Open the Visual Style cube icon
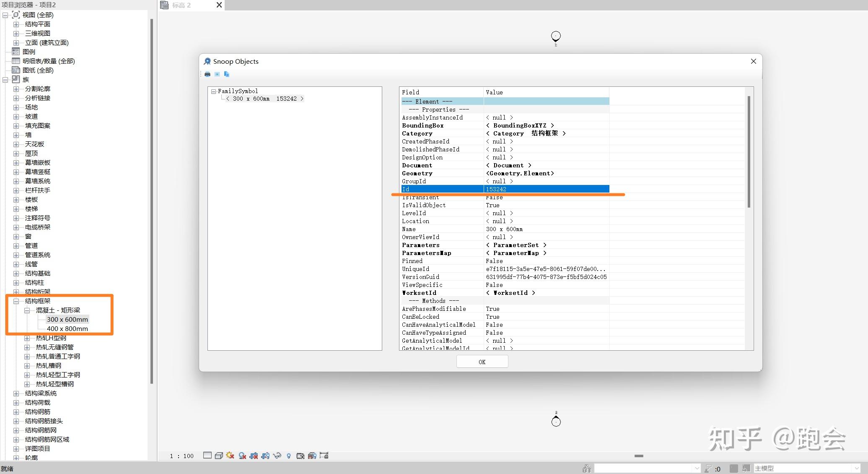 tap(219, 456)
